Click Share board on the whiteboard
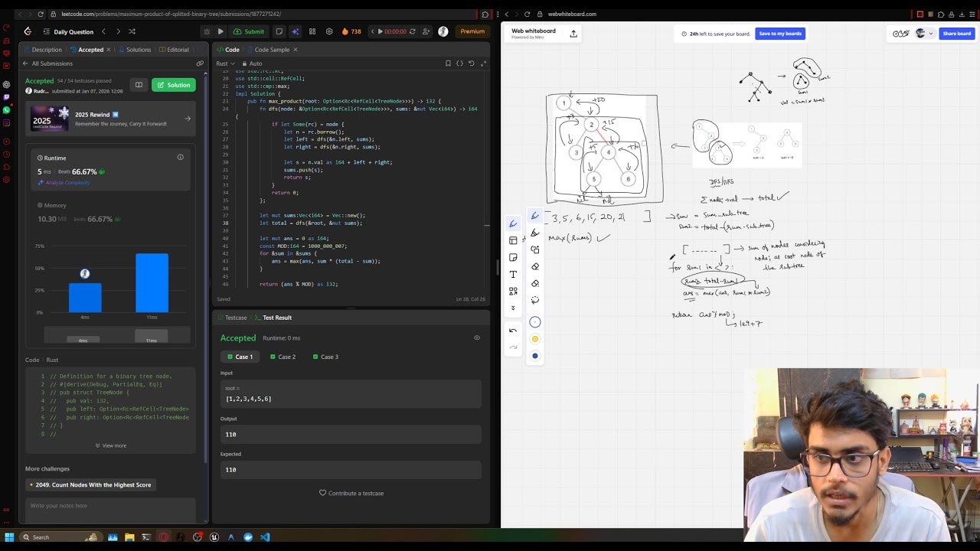 coord(957,34)
